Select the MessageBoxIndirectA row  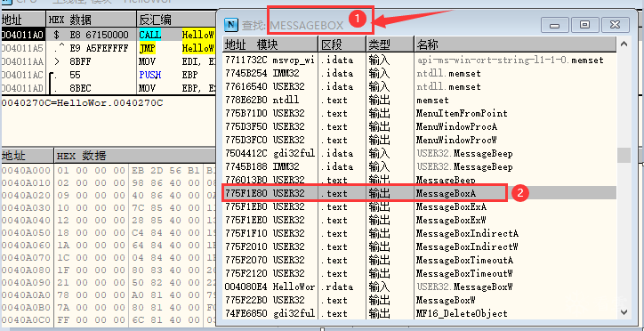coord(419,233)
